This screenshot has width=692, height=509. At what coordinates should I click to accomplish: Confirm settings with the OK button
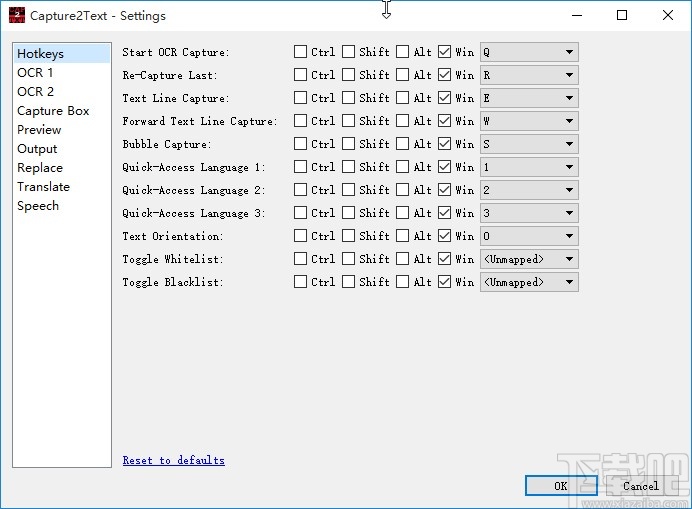click(561, 486)
